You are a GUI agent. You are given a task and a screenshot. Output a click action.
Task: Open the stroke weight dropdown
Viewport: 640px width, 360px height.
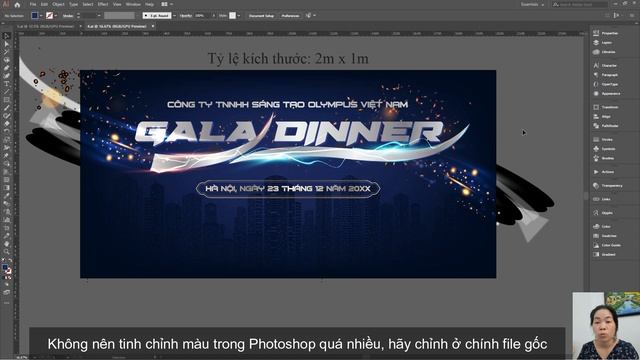point(99,16)
